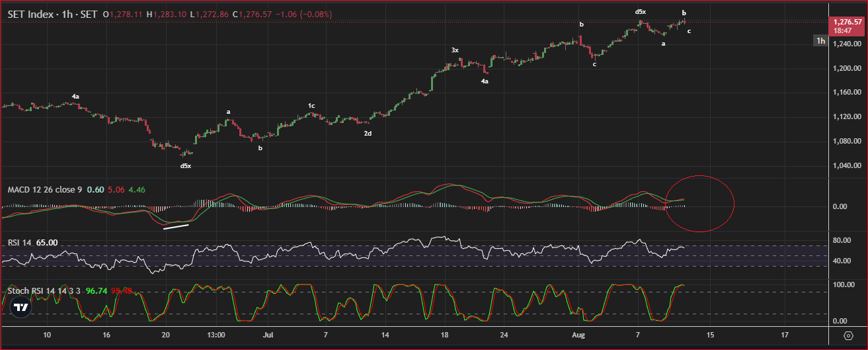Click the 1,120.00 price axis label

847,117
